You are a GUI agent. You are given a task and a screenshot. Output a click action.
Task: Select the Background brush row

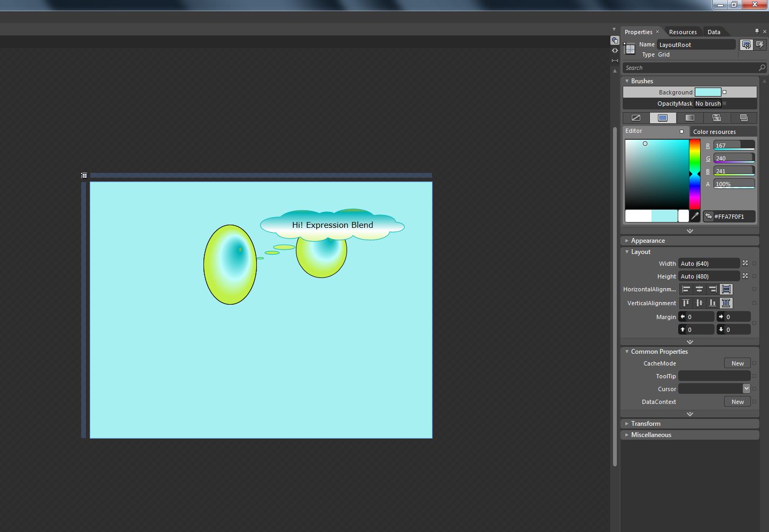pos(690,92)
